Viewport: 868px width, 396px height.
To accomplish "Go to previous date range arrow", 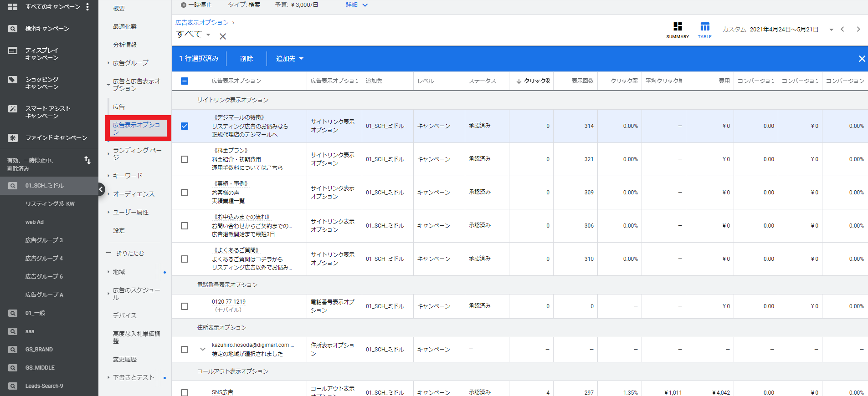I will pyautogui.click(x=842, y=29).
